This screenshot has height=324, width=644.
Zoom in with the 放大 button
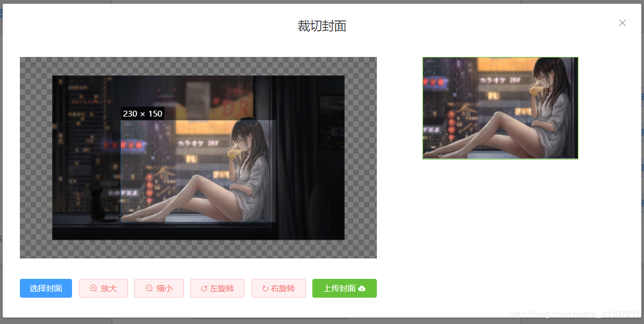(x=104, y=289)
